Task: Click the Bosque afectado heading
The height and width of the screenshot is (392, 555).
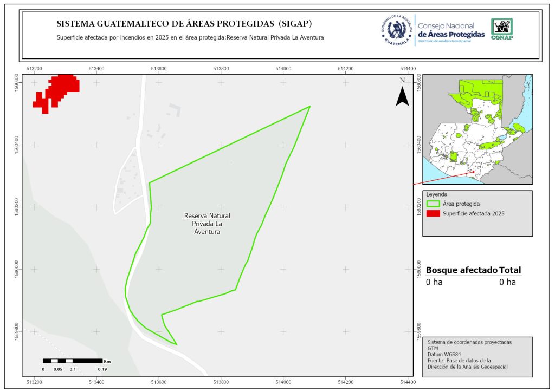Action: click(x=461, y=270)
